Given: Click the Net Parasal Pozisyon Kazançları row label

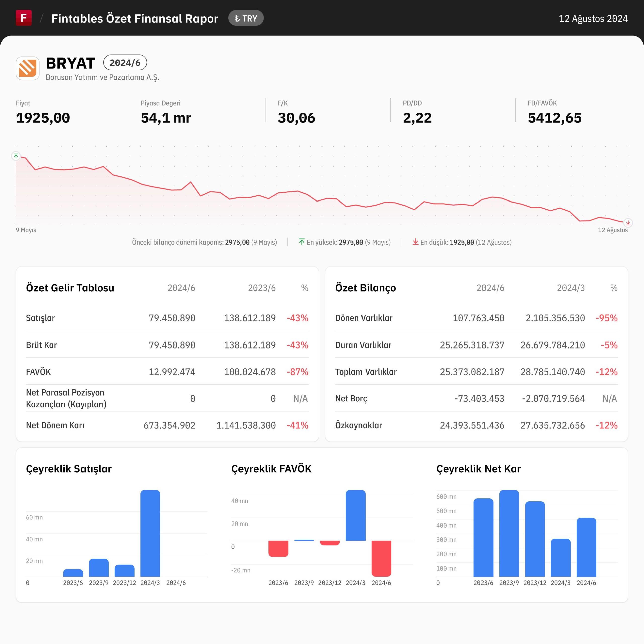Looking at the screenshot, I should click(66, 398).
